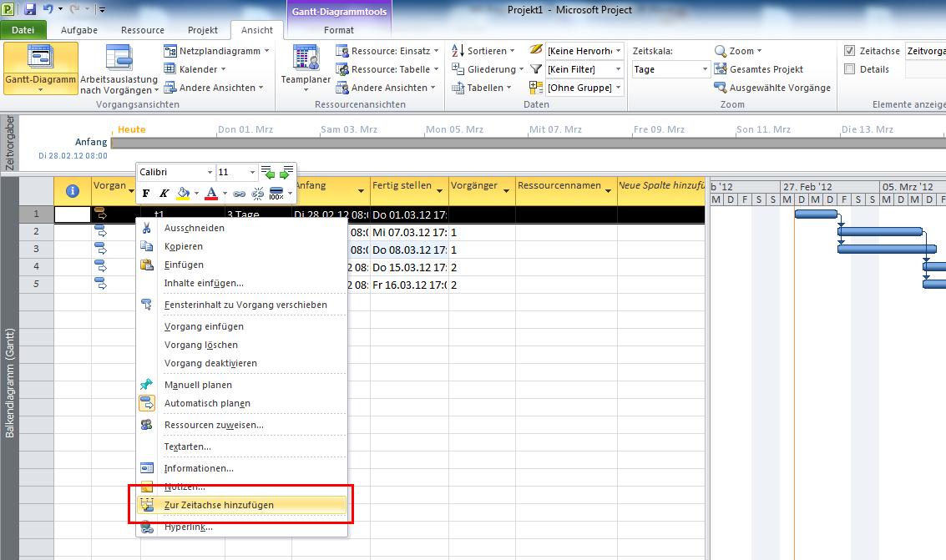This screenshot has width=946, height=560.
Task: Click cell 'Mi 07.03.12 17:' in row 2
Action: click(x=409, y=232)
